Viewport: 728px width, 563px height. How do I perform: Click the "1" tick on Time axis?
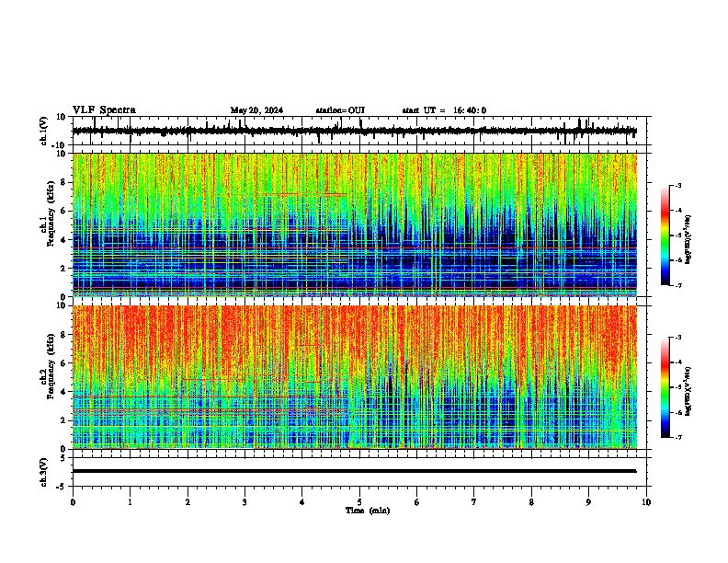pos(130,502)
